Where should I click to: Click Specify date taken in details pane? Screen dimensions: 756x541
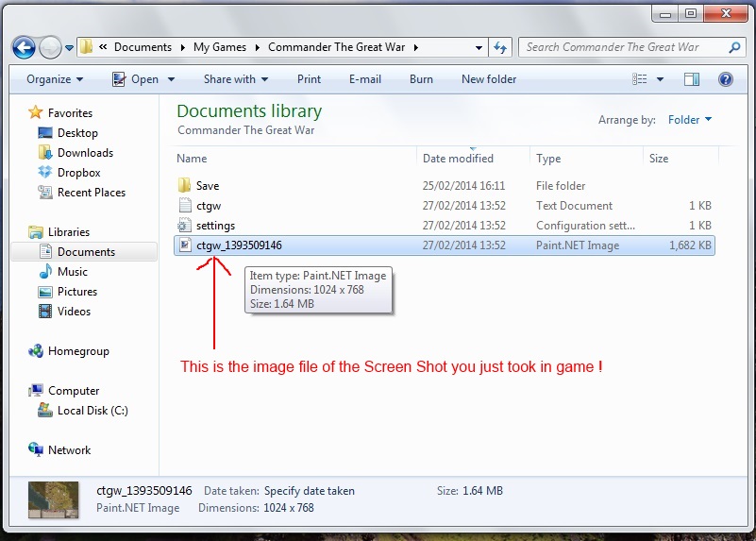(x=309, y=491)
